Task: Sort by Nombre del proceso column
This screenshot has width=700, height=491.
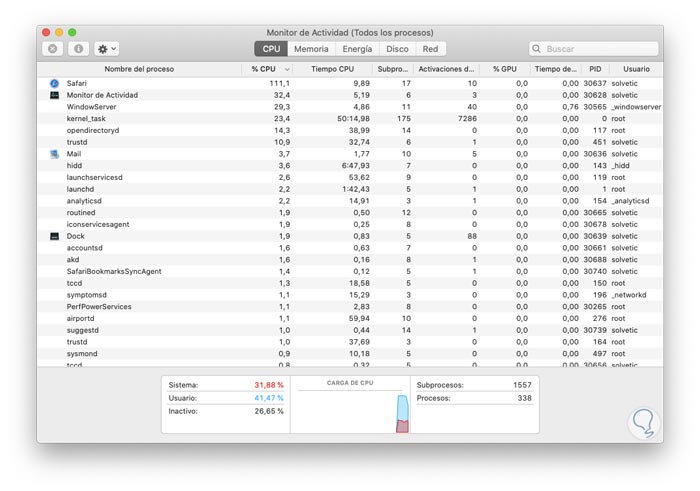Action: point(139,69)
